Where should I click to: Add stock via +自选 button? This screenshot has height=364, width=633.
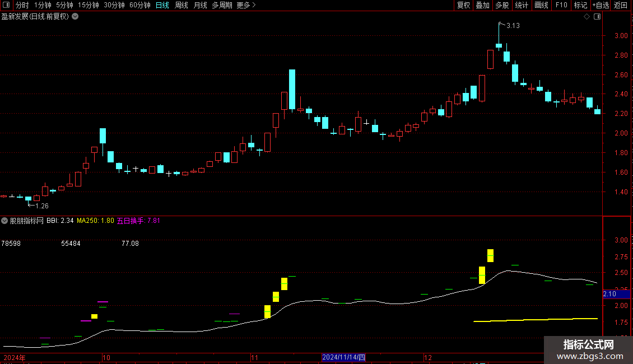coord(601,5)
